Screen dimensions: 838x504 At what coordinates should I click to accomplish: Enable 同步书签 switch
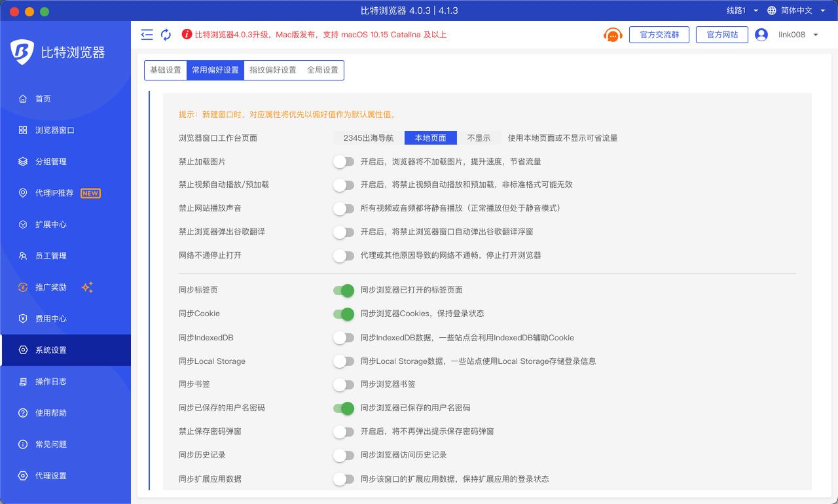point(344,384)
